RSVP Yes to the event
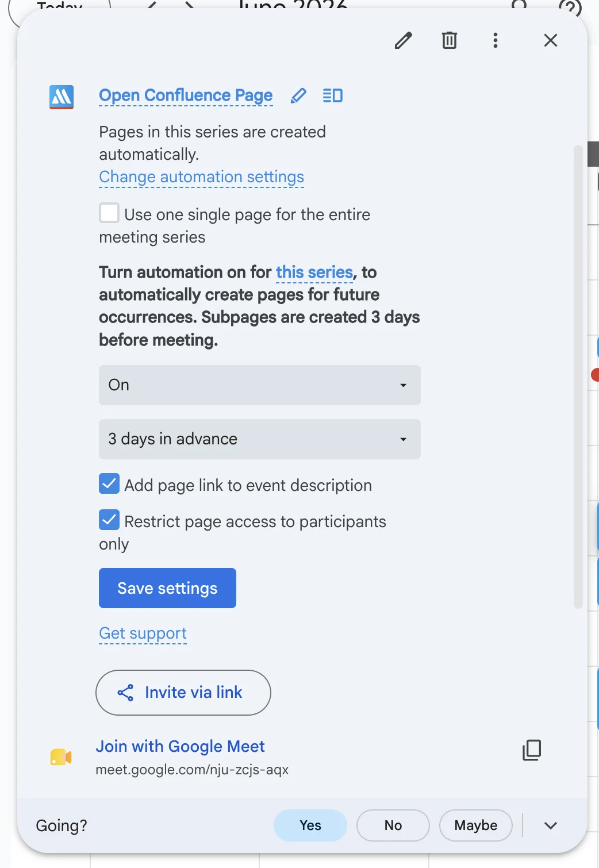 310,825
